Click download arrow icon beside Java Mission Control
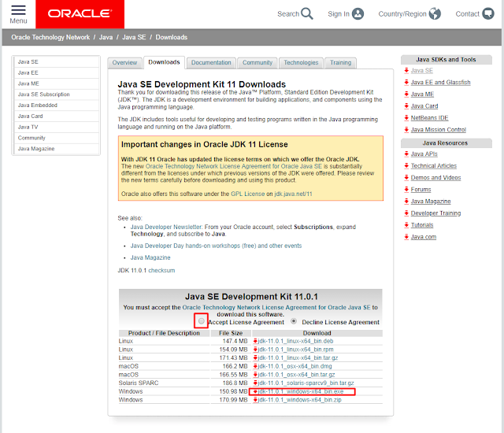Screen dimensions: 504x433 (x=406, y=130)
